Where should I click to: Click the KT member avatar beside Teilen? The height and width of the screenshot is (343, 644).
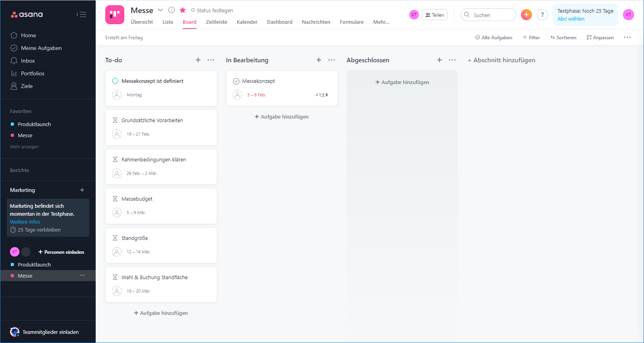[x=414, y=15]
